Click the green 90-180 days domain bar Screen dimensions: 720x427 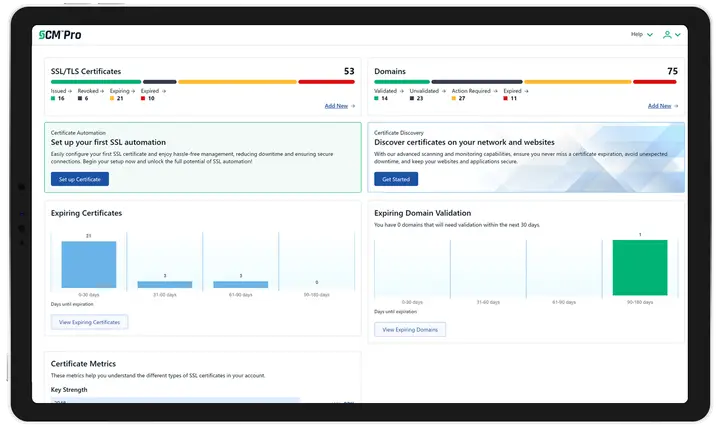[x=639, y=268]
